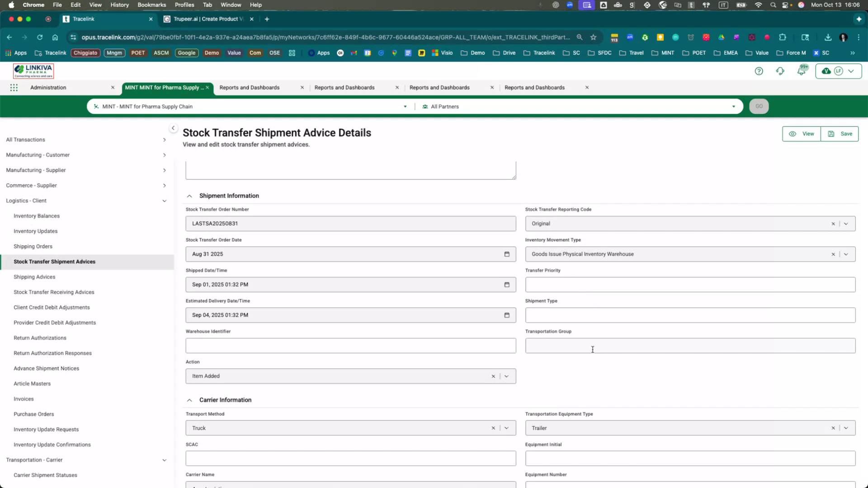
Task: Open the calendar picker for Shipped Date/Time
Action: (507, 284)
